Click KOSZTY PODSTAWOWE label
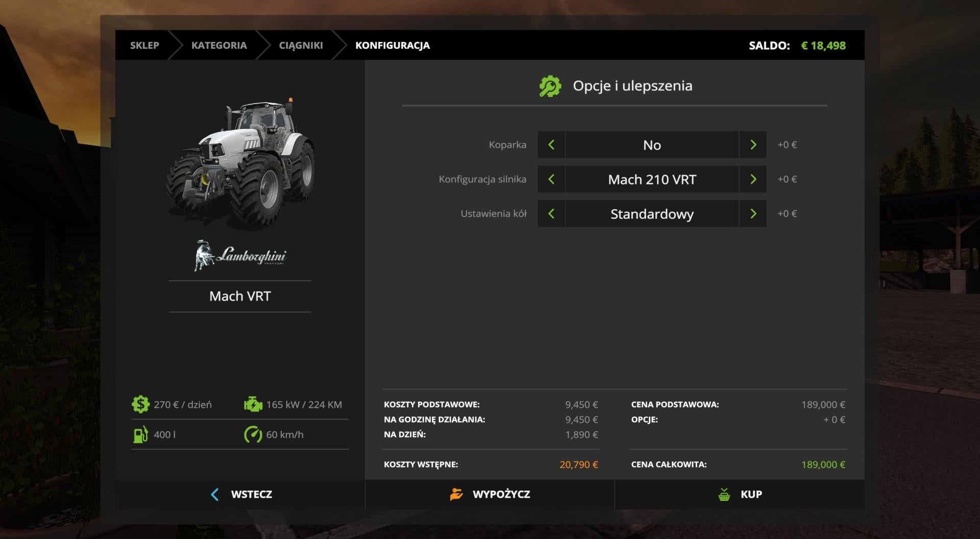Viewport: 980px width, 539px height. point(432,404)
